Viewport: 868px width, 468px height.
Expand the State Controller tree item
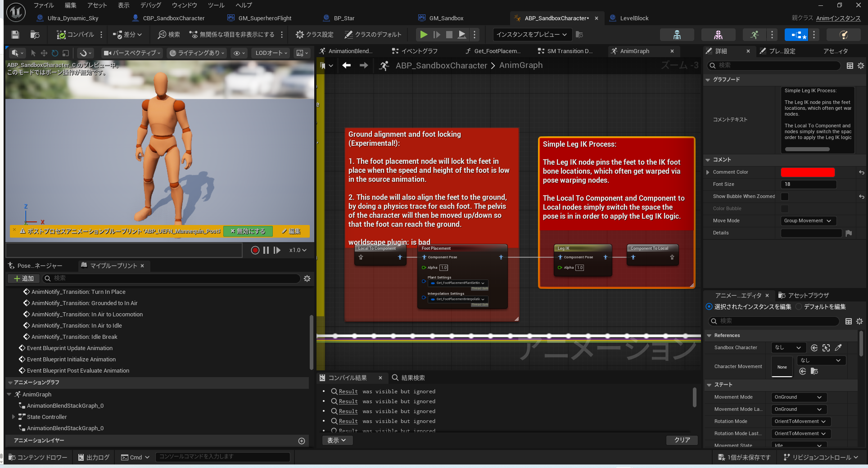click(x=14, y=417)
